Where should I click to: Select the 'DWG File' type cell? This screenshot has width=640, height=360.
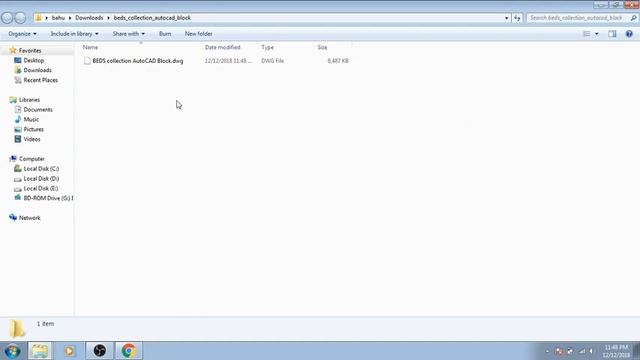(273, 61)
